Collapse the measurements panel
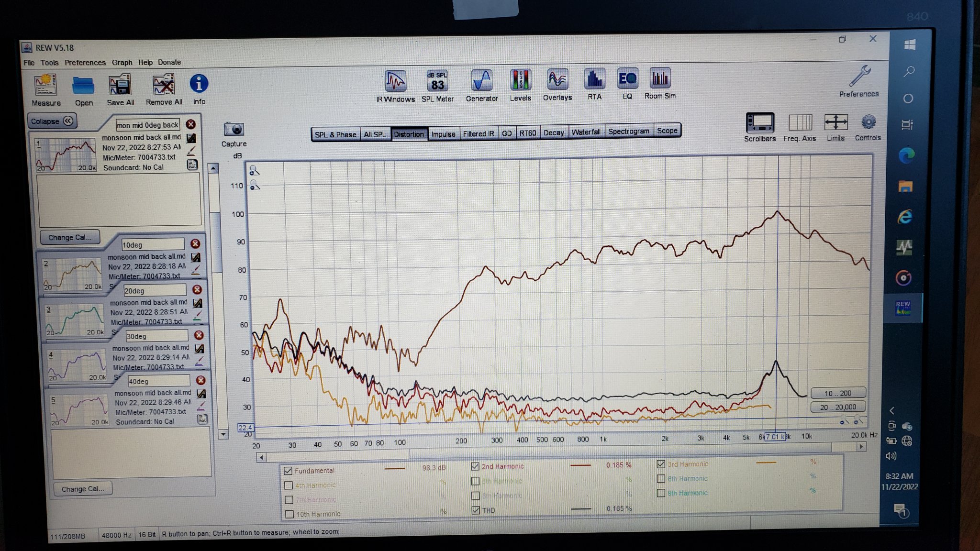Screen dimensions: 980x551 pyautogui.click(x=52, y=121)
